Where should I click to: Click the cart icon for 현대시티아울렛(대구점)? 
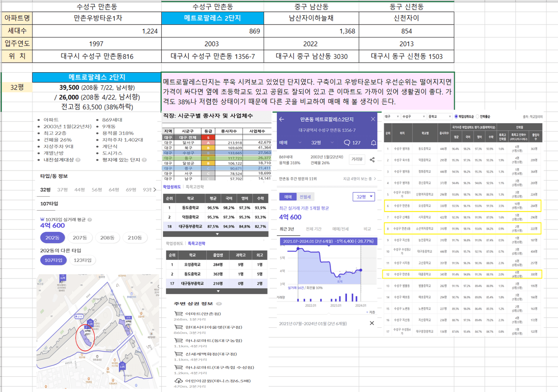178,327
